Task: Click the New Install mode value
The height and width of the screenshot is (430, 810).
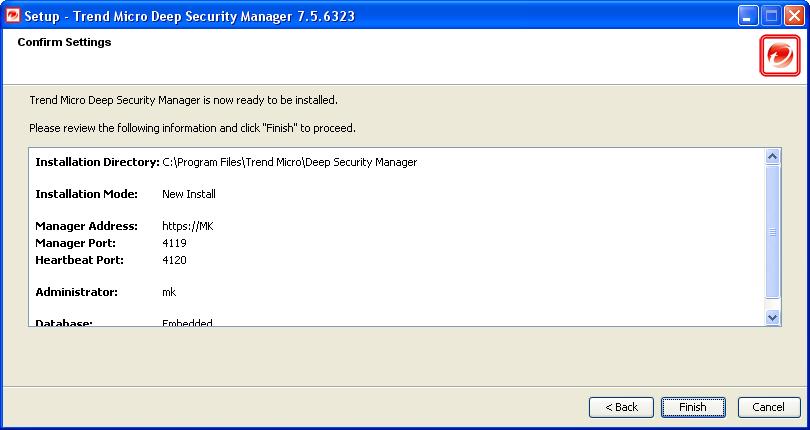Action: coord(189,194)
